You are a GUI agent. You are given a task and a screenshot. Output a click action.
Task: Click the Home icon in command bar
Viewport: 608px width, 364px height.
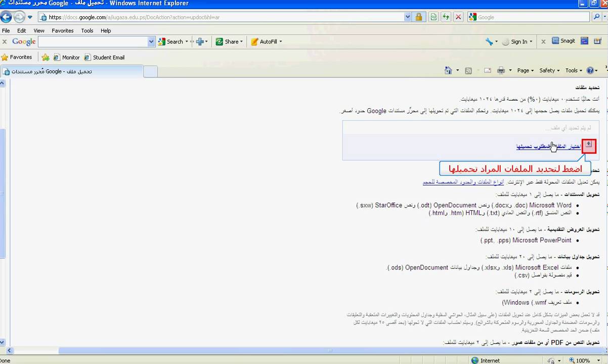[448, 71]
